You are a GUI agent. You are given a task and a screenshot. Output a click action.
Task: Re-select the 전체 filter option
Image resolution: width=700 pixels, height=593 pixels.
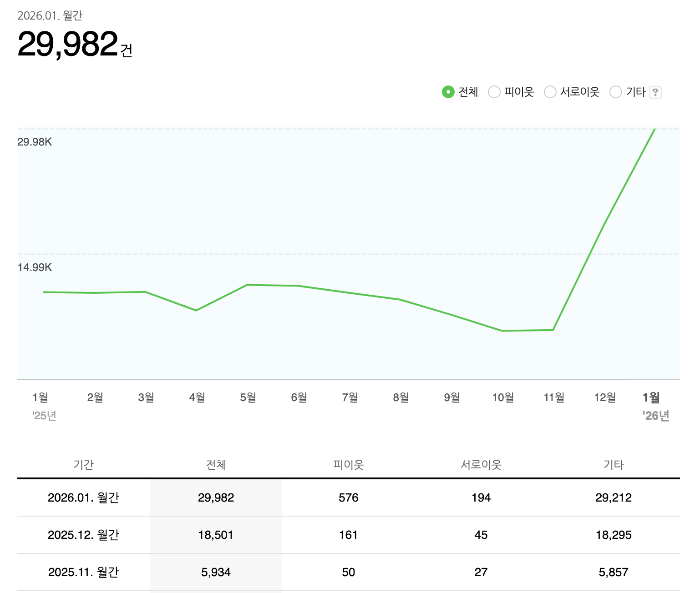[x=448, y=92]
